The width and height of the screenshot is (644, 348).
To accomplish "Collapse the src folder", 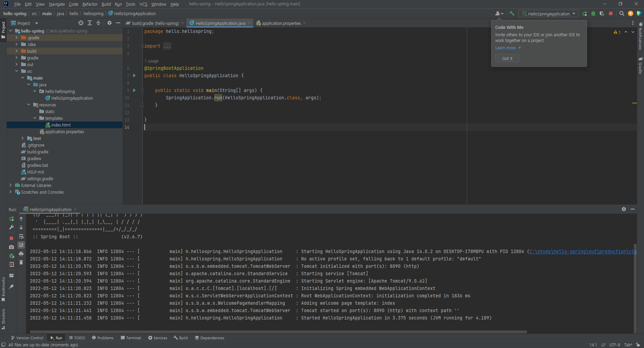I will coord(16,71).
